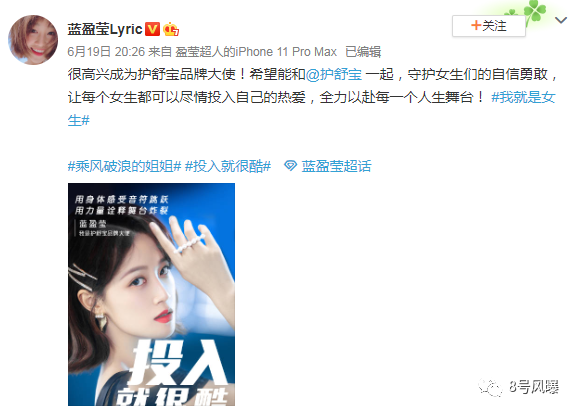Image resolution: width=577 pixels, height=413 pixels.
Task: Open the #乘风破浪的姐姐# hashtag
Action: (124, 166)
